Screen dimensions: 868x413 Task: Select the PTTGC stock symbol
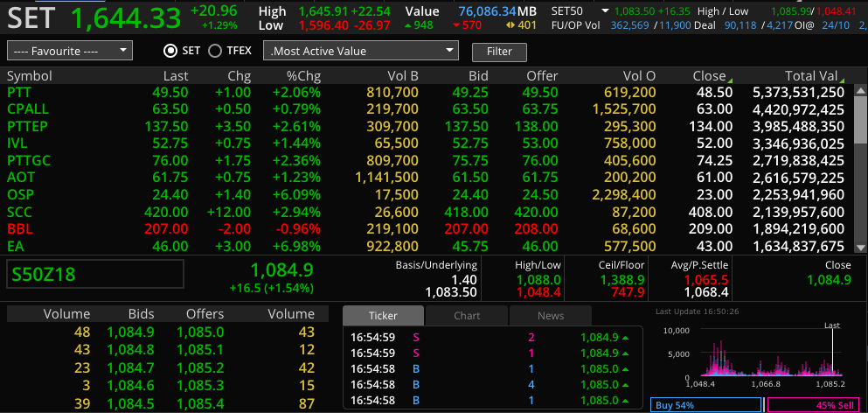pyautogui.click(x=29, y=161)
